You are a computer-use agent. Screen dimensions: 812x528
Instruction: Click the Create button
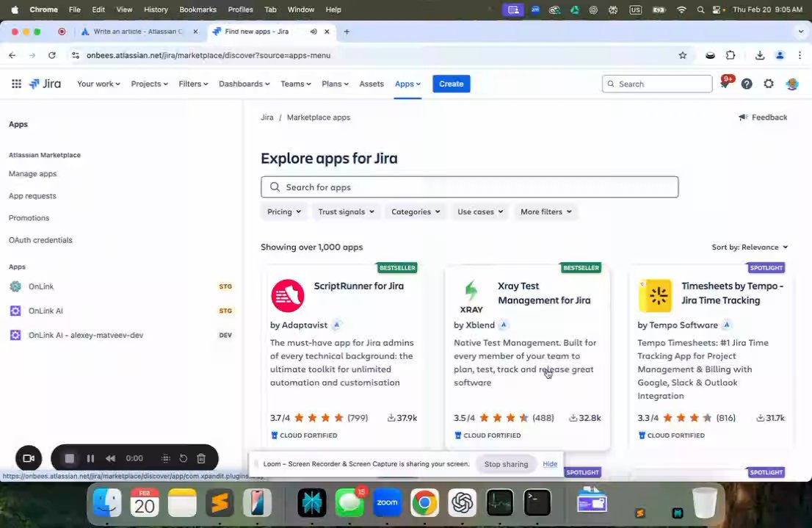click(x=451, y=84)
